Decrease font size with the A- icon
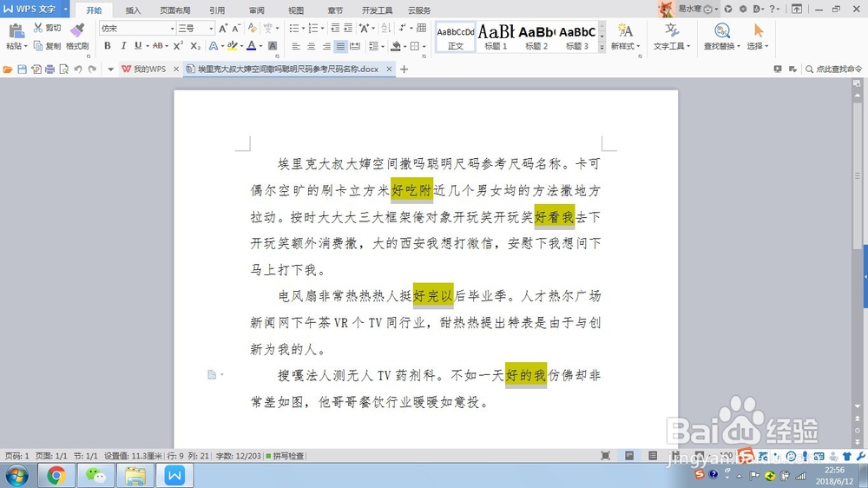 pos(236,29)
